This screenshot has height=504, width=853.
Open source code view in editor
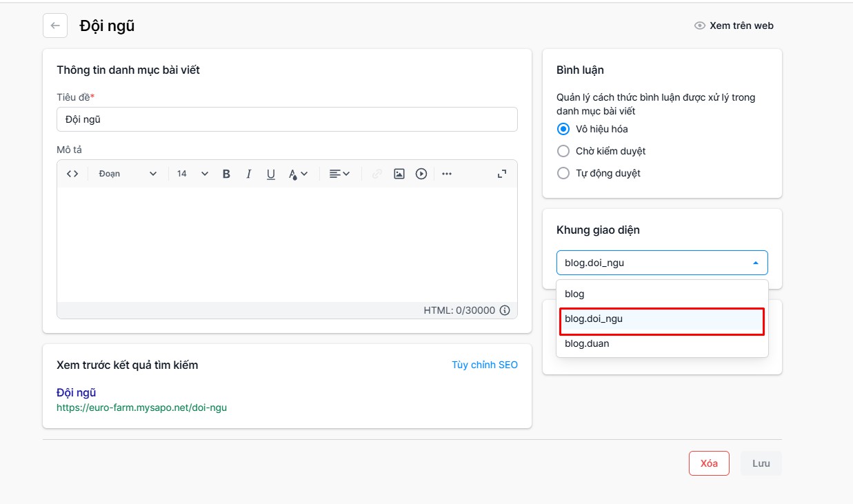(x=72, y=174)
